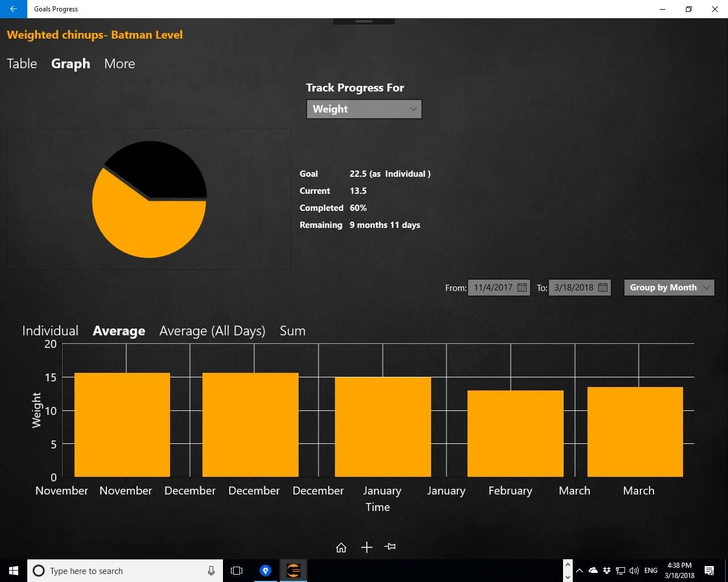
Task: Open Task View on the taskbar
Action: pos(237,571)
